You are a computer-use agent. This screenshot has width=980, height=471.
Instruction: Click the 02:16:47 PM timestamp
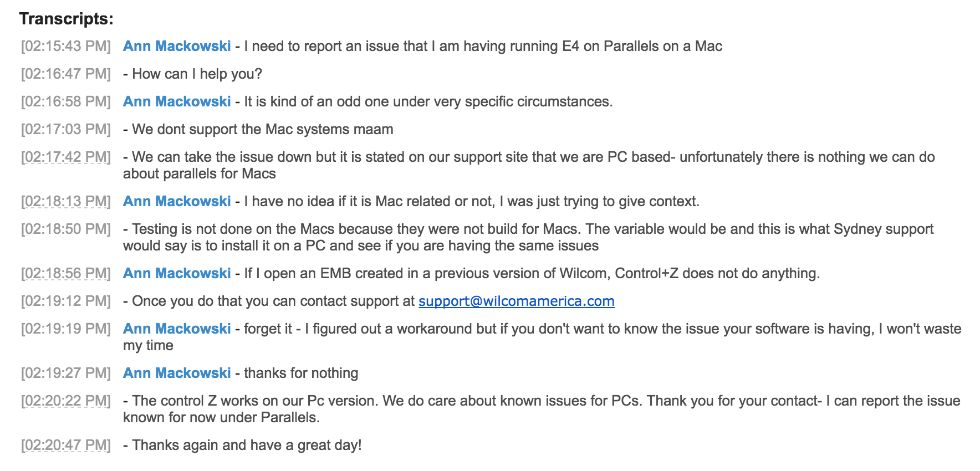[66, 74]
